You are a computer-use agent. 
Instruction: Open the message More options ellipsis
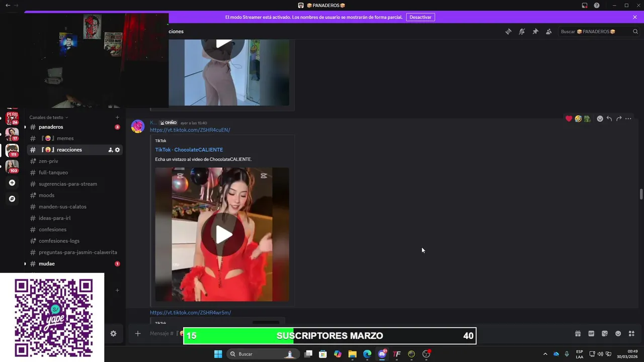628,119
